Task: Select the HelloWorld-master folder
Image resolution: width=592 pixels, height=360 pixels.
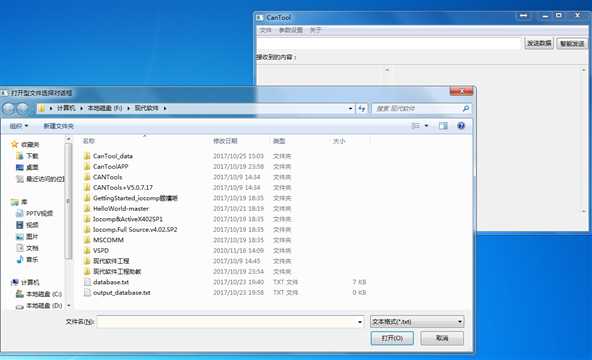Action: click(x=121, y=208)
